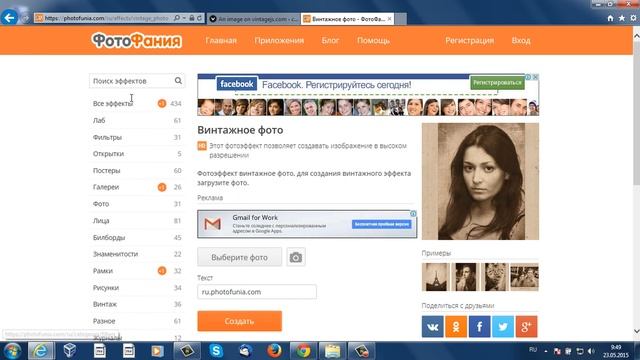Click the search magnifier in effects search box
The height and width of the screenshot is (360, 640).
coord(178,81)
